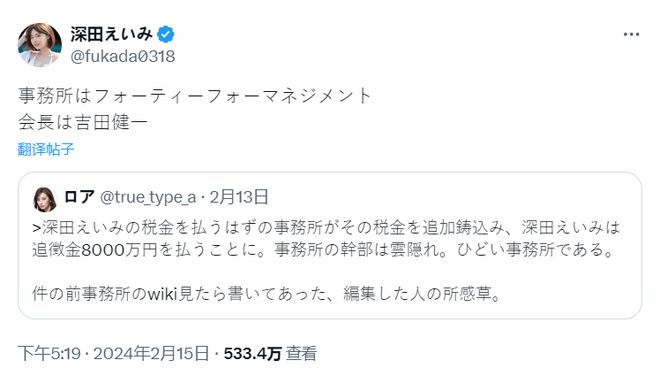Open quoted line 件の前事務所のwiki見たら
This screenshot has height=368, width=660.
tap(266, 293)
